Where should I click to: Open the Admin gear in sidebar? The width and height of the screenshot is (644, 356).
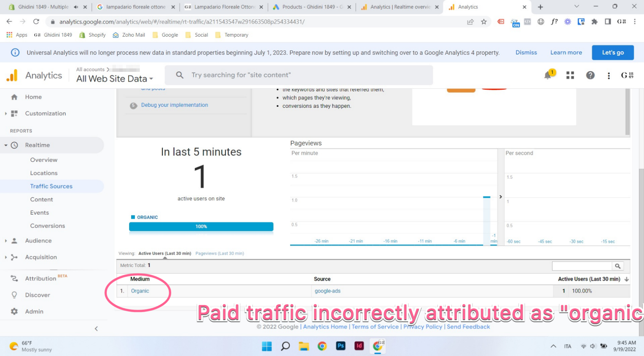pos(14,311)
